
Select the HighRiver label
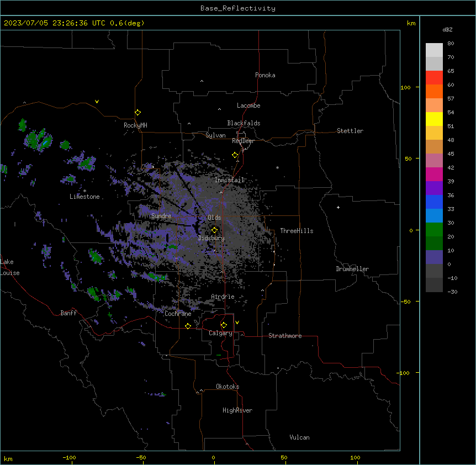(x=237, y=410)
